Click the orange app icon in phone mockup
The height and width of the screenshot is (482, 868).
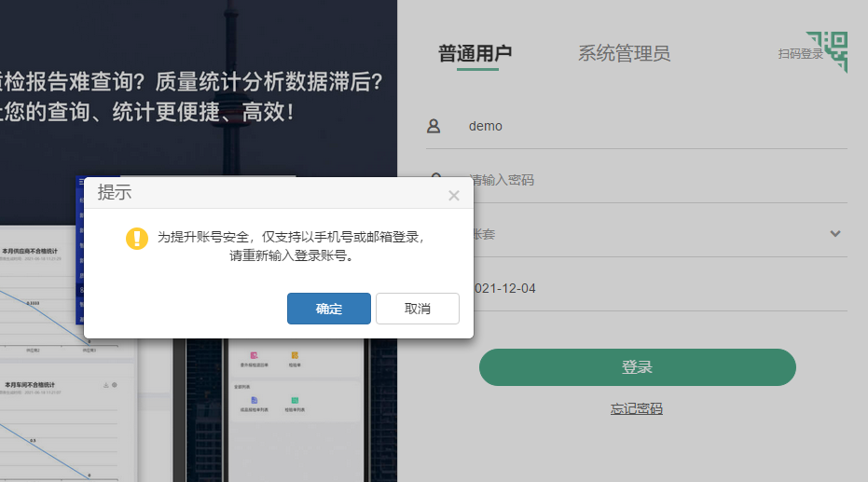point(295,355)
